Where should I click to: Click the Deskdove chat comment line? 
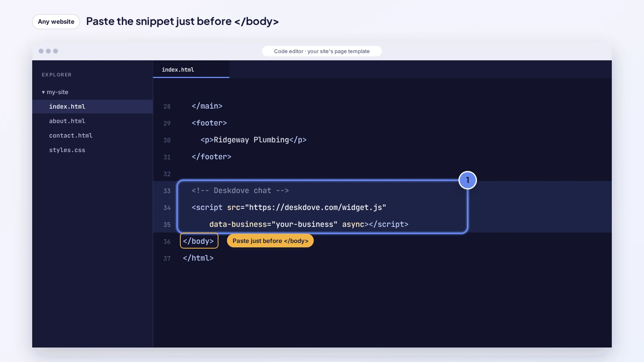[240, 191]
